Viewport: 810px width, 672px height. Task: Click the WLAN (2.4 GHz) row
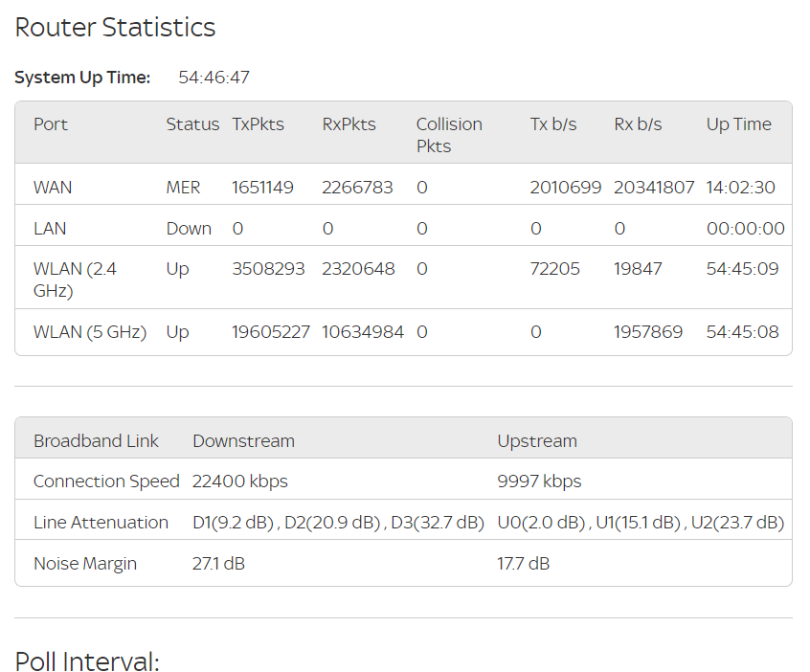[75, 279]
